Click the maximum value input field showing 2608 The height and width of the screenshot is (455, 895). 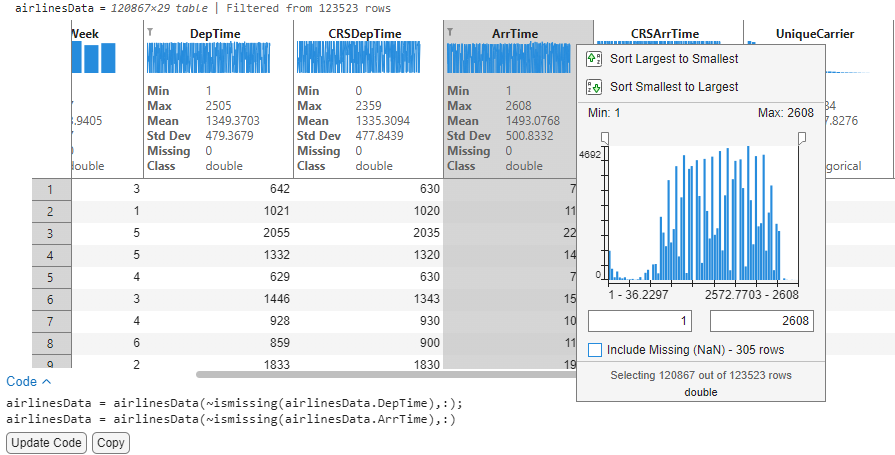tap(761, 321)
